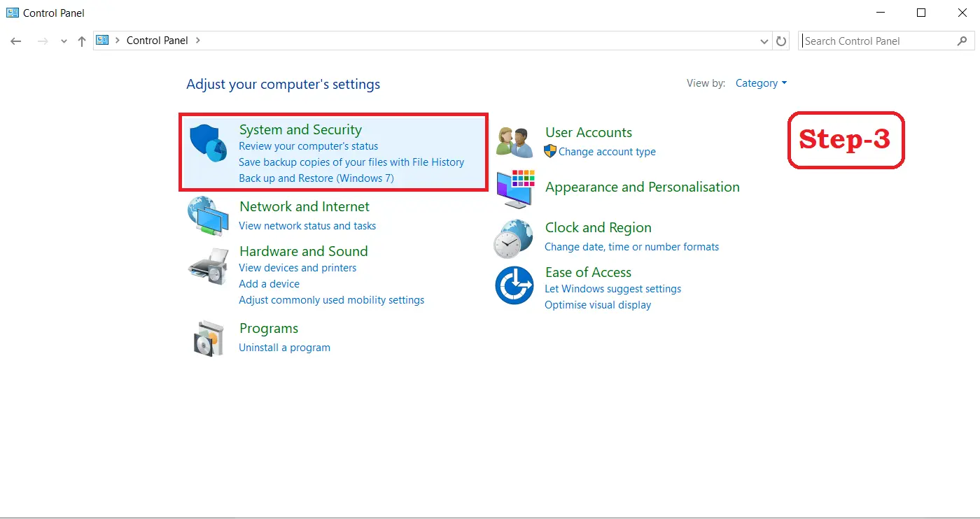Open Save backup copies with File History
Image resolution: width=980 pixels, height=519 pixels.
coord(351,162)
